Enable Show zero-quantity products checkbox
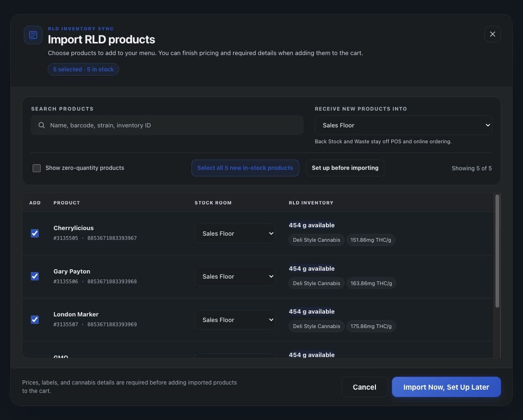 click(36, 168)
